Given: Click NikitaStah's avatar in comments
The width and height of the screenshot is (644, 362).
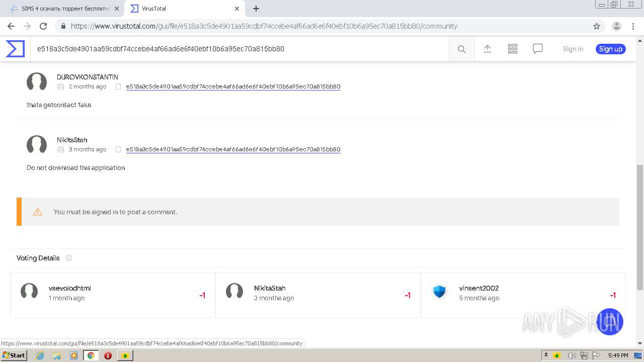Looking at the screenshot, I should pyautogui.click(x=37, y=144).
